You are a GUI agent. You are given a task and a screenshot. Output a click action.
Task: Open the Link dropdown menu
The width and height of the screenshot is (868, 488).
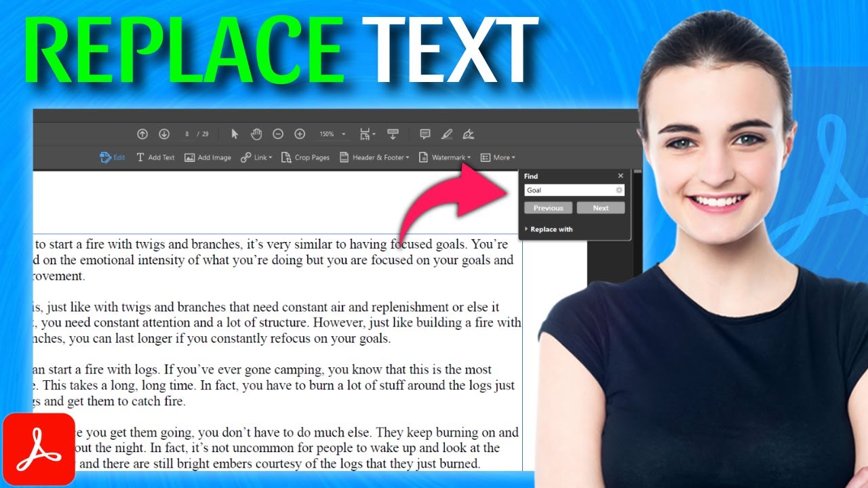click(x=256, y=157)
